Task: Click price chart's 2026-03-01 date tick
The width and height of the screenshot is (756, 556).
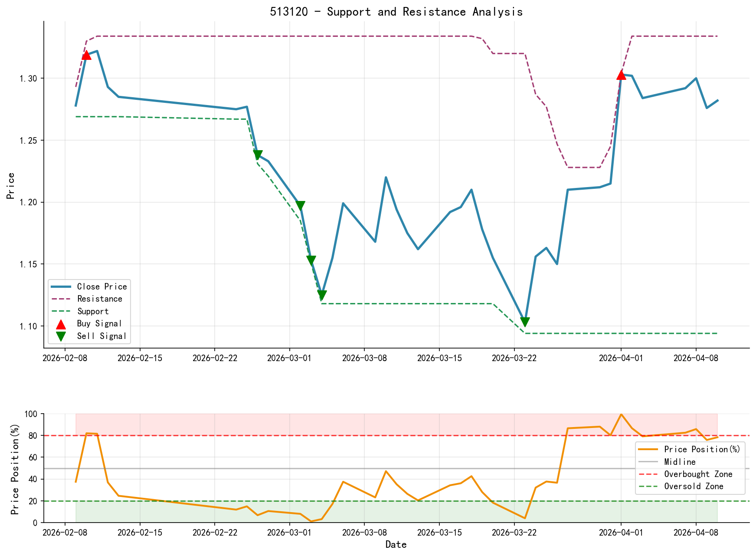Action: [x=289, y=358]
